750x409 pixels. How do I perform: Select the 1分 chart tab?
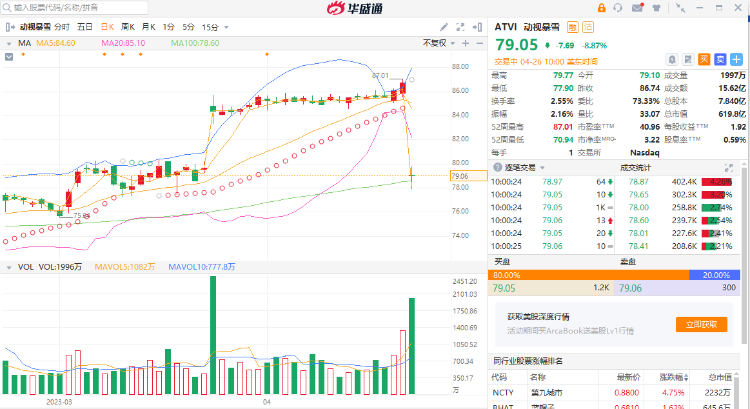[x=168, y=27]
